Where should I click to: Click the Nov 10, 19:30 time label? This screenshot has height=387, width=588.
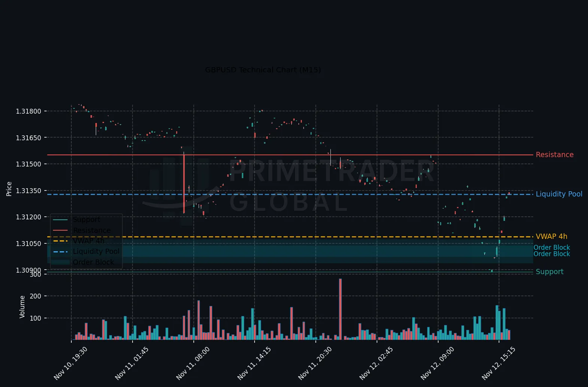tap(71, 363)
